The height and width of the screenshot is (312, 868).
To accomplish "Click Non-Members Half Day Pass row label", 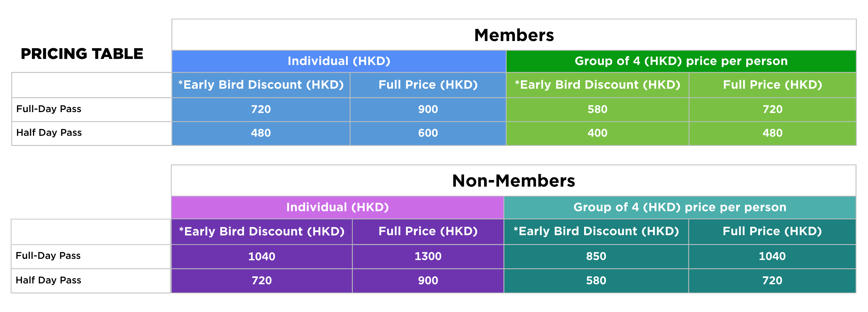I will 49,280.
